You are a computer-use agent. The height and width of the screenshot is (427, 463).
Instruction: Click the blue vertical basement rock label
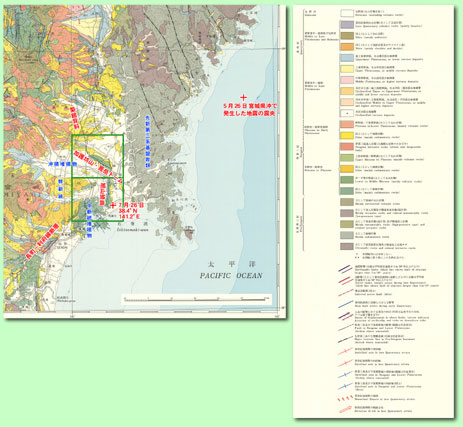[x=147, y=141]
